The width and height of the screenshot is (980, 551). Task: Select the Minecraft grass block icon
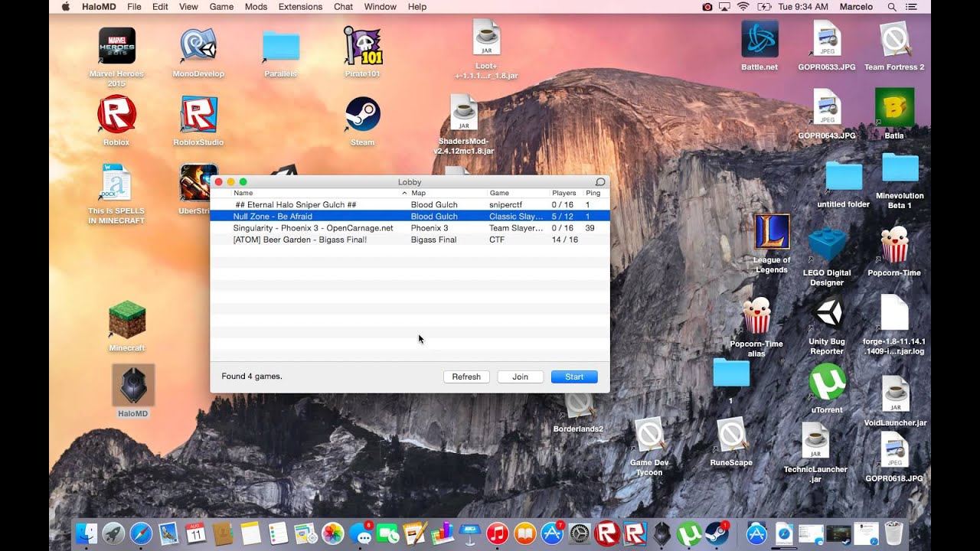127,320
